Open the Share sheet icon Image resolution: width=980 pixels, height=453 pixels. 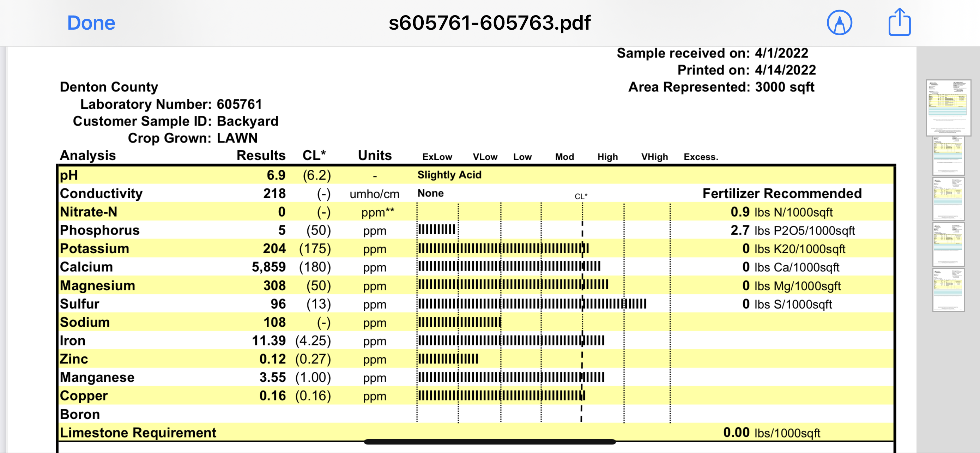(x=899, y=22)
